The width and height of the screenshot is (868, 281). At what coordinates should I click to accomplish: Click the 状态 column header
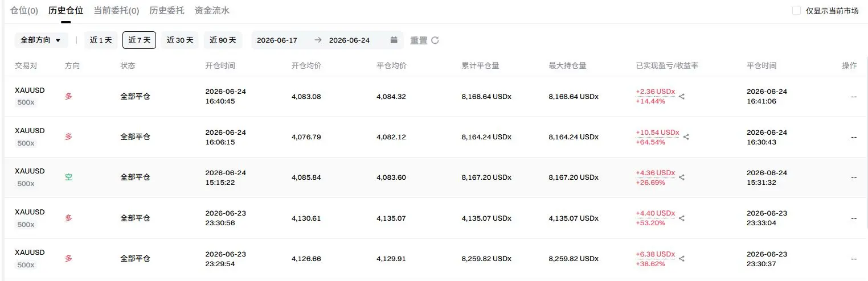[x=128, y=65]
